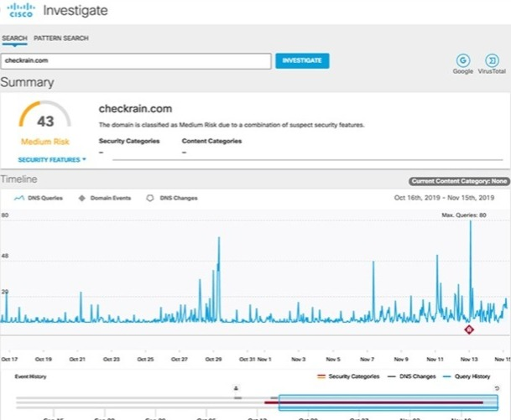The image size is (511, 420).
Task: Toggle DNS Queries legend line icon
Action: point(19,198)
